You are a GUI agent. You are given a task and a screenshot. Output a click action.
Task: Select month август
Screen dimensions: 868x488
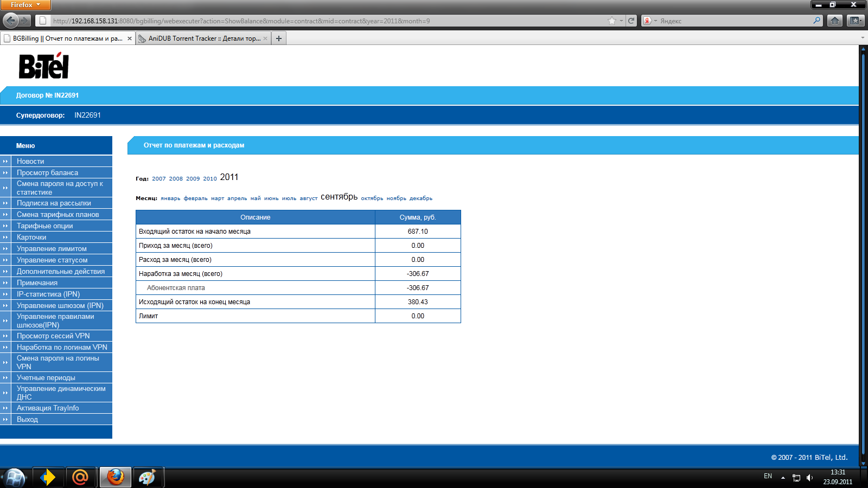pyautogui.click(x=309, y=198)
